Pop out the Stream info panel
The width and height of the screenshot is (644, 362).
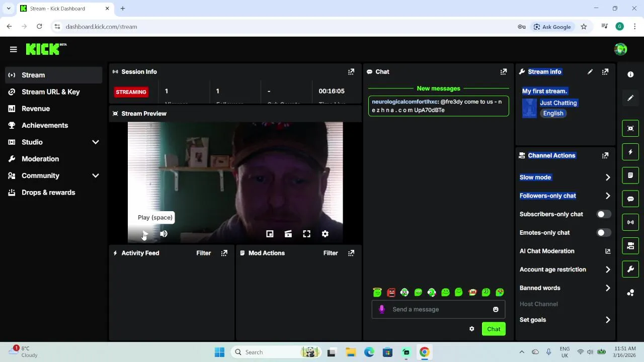pos(605,72)
